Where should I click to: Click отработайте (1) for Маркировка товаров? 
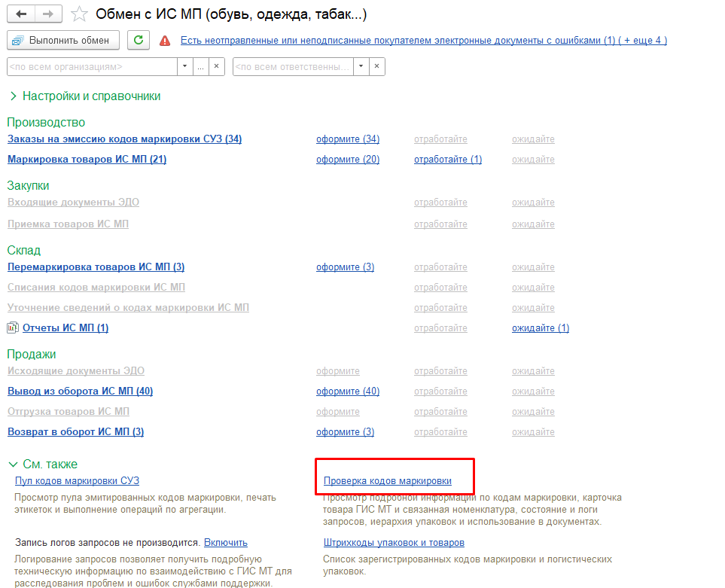tap(447, 160)
